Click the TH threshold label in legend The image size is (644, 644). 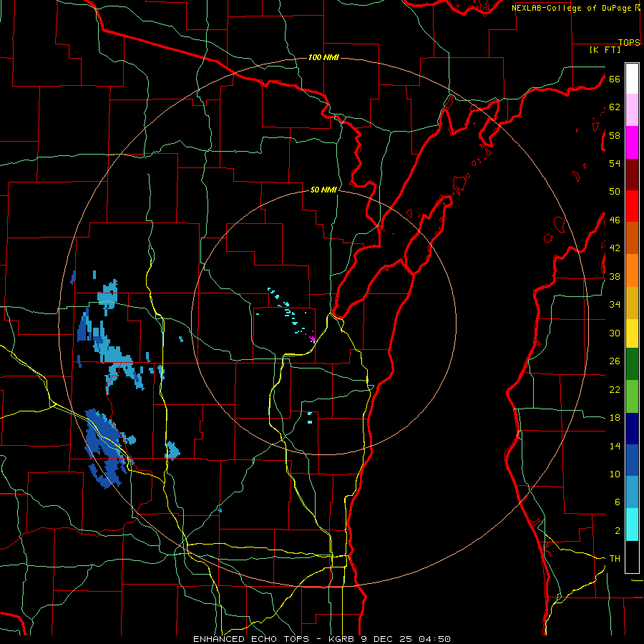[x=615, y=558]
